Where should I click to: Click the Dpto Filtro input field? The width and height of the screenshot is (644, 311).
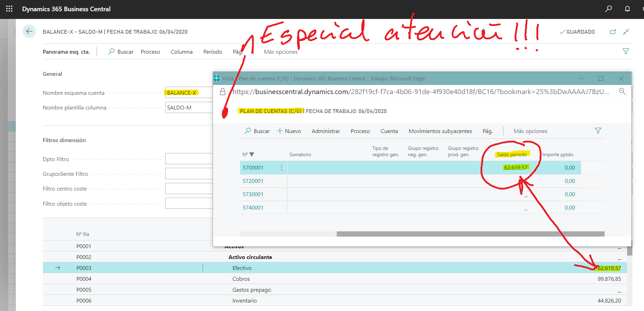pos(189,159)
